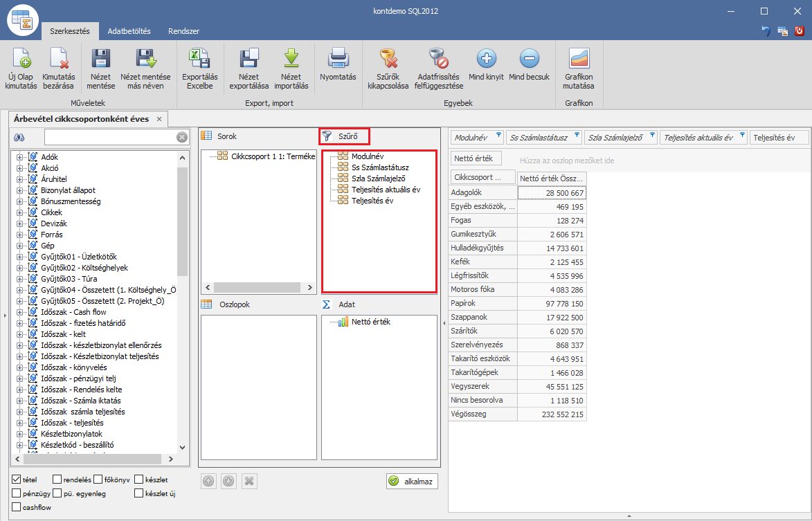812x521 pixels.
Task: Expand the Cikkek tree node
Action: [19, 212]
